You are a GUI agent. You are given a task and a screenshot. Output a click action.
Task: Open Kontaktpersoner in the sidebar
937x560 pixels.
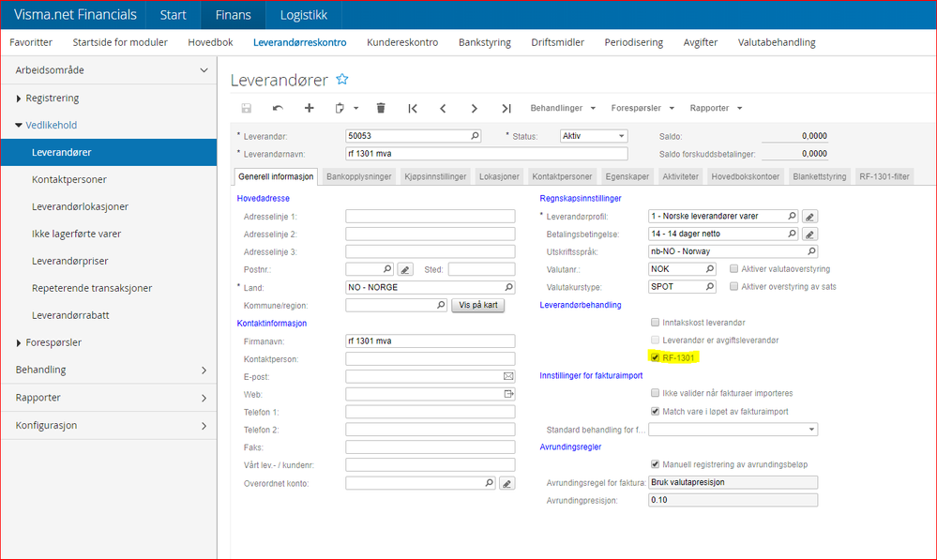click(68, 178)
